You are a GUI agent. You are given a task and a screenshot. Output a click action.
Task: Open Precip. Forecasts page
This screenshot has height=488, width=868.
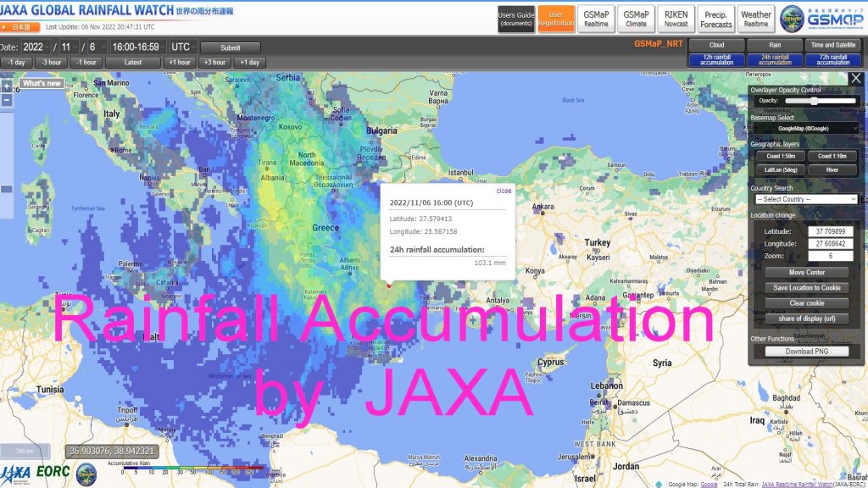click(715, 19)
